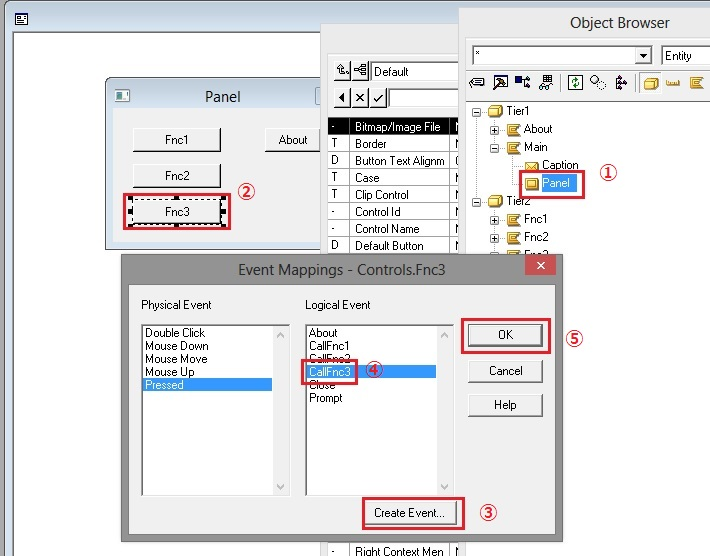
Task: Expand the Fnc1 node under Tier2
Action: [x=494, y=220]
